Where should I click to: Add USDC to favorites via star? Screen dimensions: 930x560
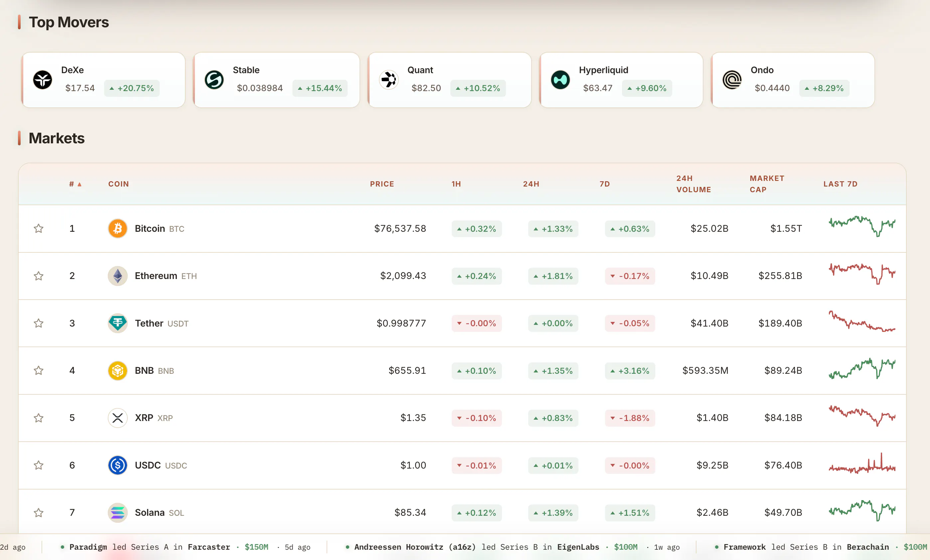tap(39, 465)
